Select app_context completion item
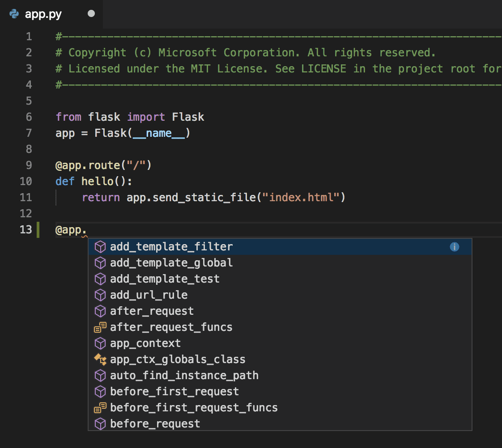Screen dimensions: 502x448 point(280,343)
